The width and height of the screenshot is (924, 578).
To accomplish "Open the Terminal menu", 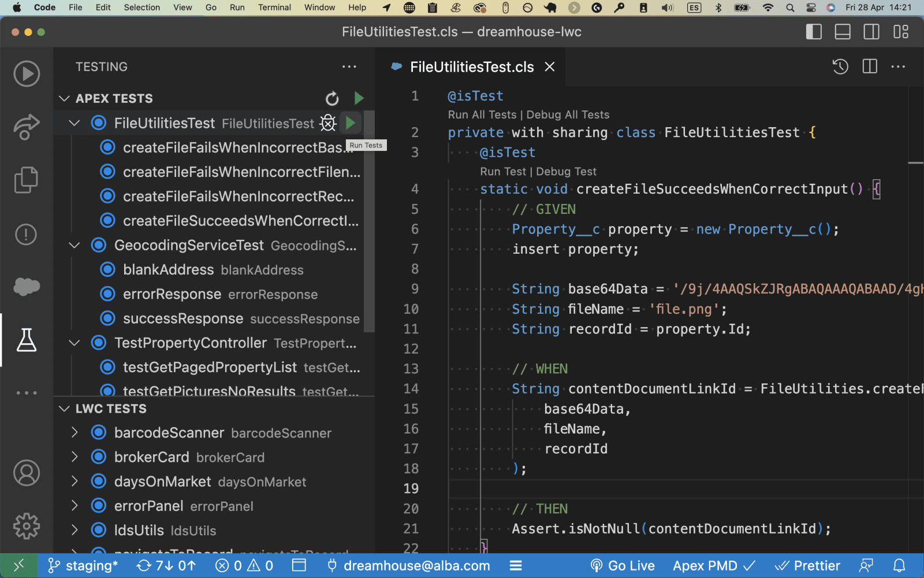I will coord(274,8).
